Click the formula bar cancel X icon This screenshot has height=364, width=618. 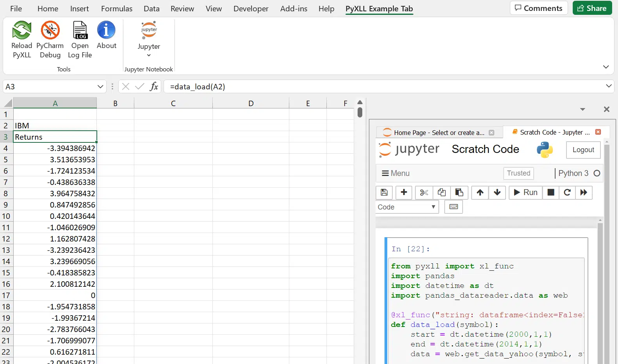pyautogui.click(x=126, y=87)
